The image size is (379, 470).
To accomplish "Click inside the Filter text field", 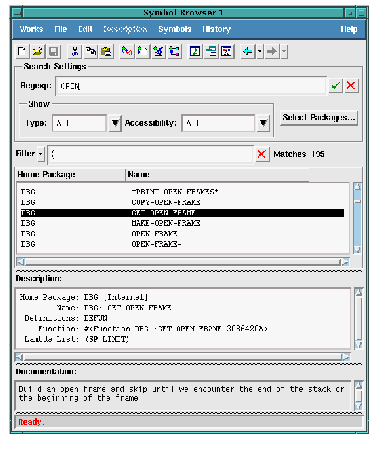I will click(x=151, y=154).
